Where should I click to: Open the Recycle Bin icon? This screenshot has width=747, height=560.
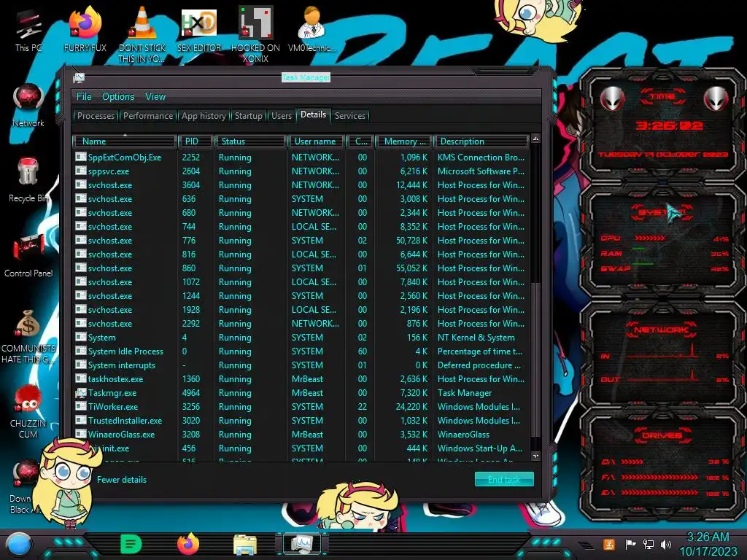click(28, 180)
